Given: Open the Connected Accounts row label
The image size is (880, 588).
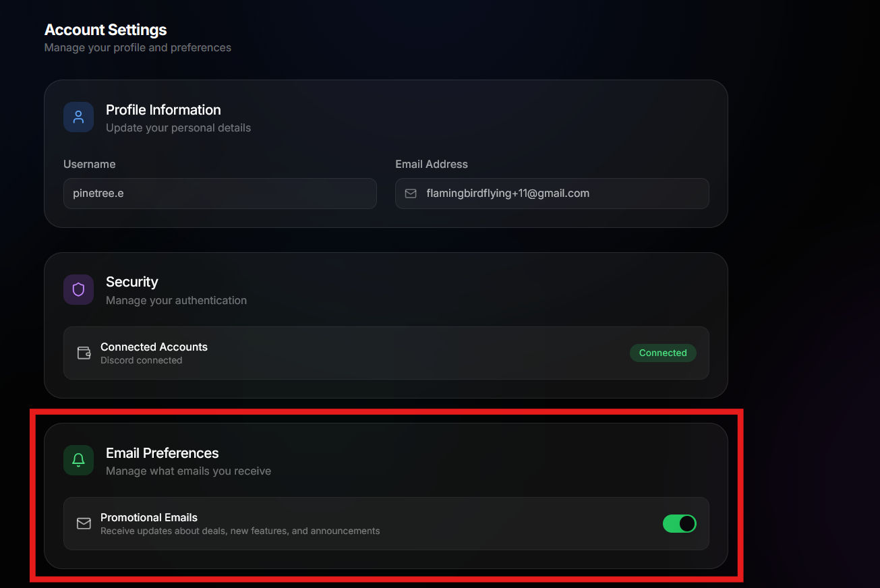Looking at the screenshot, I should pyautogui.click(x=154, y=347).
